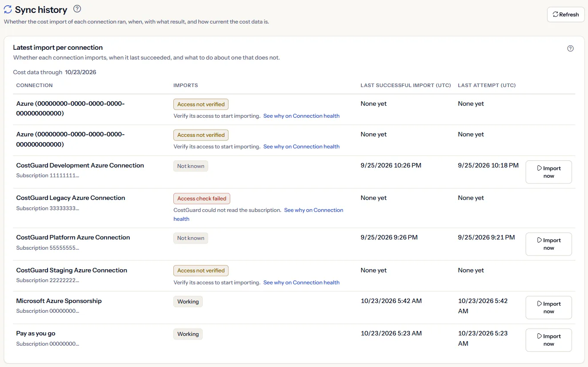Click Cost data through 10/23/2026 date
The width and height of the screenshot is (588, 367).
pos(80,72)
